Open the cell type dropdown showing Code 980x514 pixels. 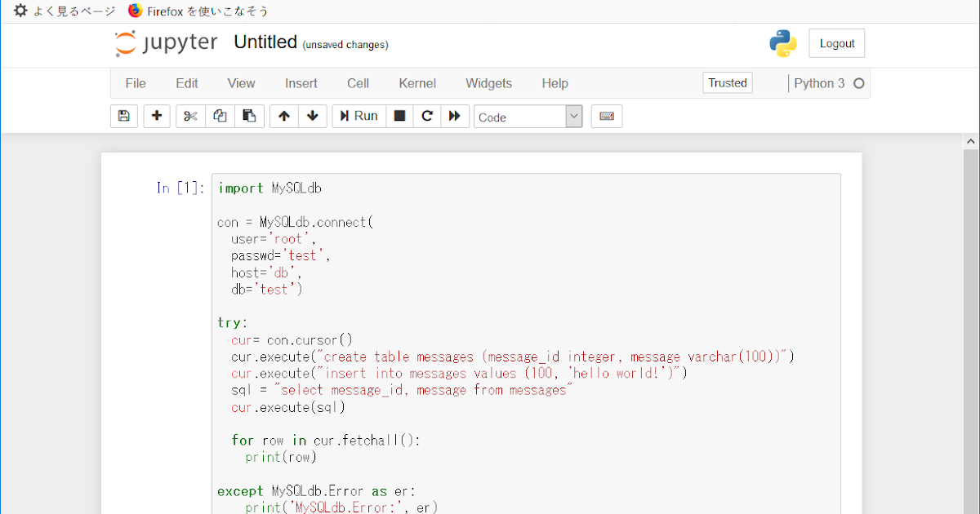pos(528,117)
